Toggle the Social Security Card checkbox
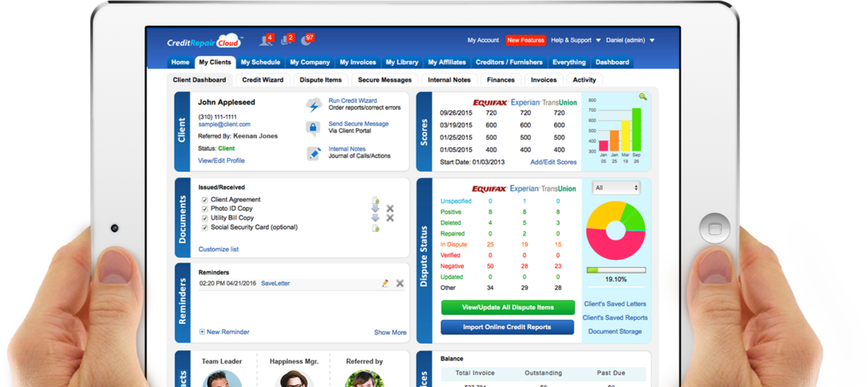The width and height of the screenshot is (868, 387). (204, 227)
